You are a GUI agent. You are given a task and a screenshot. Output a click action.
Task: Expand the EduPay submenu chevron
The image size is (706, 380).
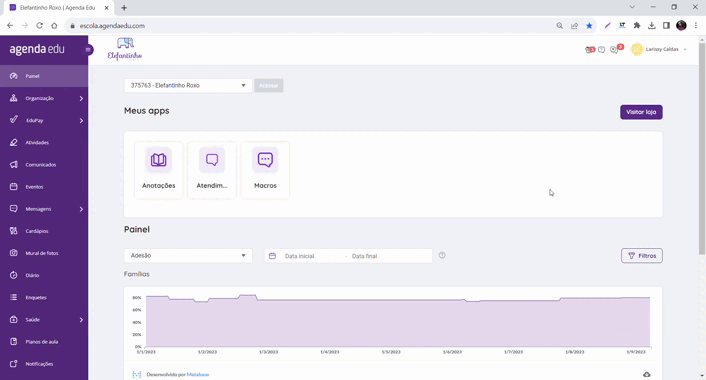[x=81, y=120]
